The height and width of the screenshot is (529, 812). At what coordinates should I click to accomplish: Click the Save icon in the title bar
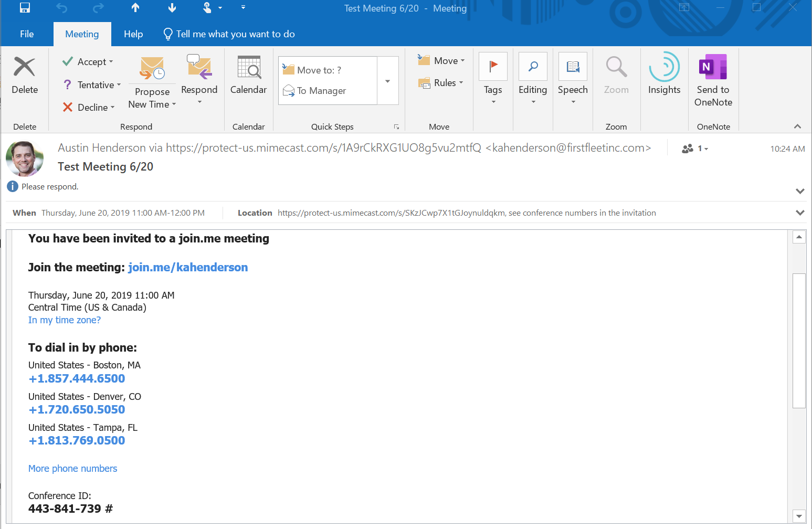tap(25, 7)
